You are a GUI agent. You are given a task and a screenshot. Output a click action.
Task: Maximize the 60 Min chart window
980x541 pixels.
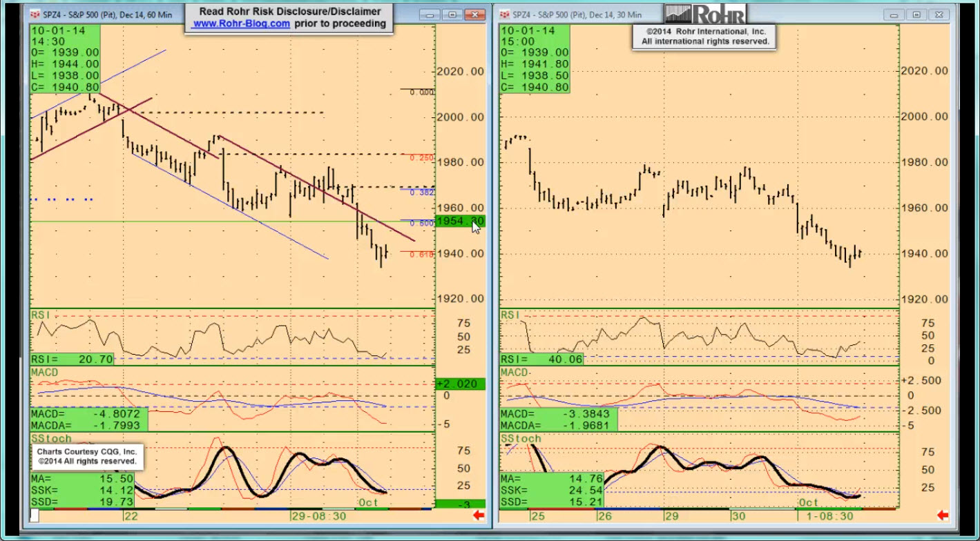pyautogui.click(x=452, y=14)
